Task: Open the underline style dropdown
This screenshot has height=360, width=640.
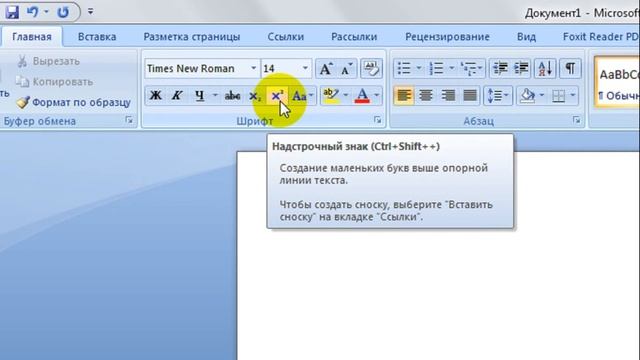Action: click(x=215, y=96)
